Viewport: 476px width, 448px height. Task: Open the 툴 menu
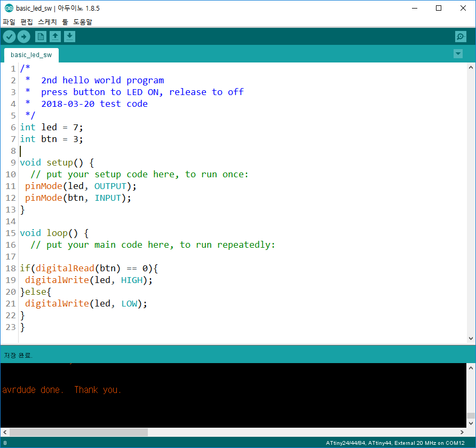pos(65,22)
